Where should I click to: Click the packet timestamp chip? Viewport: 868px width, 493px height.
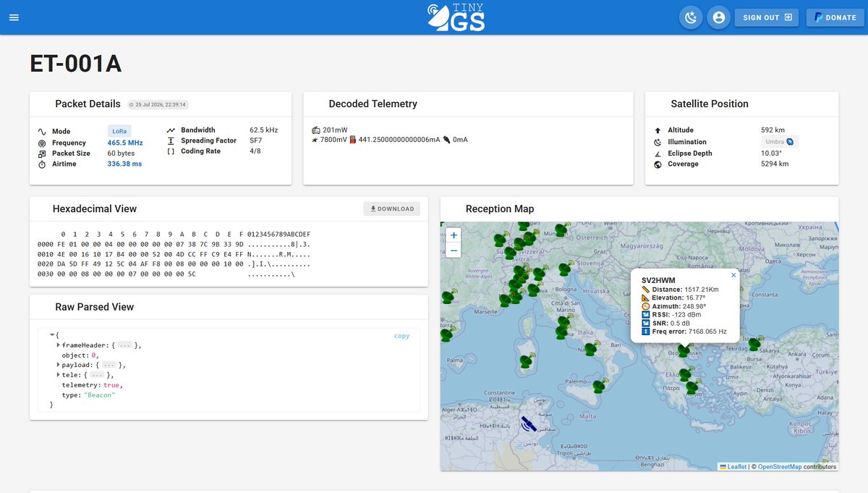coord(158,104)
